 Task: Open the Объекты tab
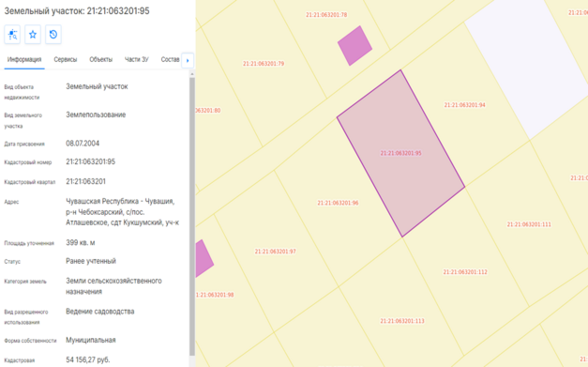click(x=101, y=60)
